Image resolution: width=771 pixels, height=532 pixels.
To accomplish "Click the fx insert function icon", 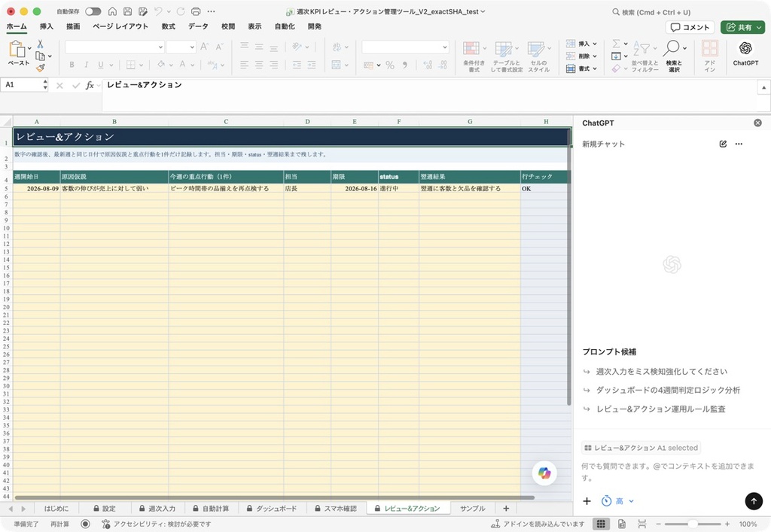I will click(90, 86).
